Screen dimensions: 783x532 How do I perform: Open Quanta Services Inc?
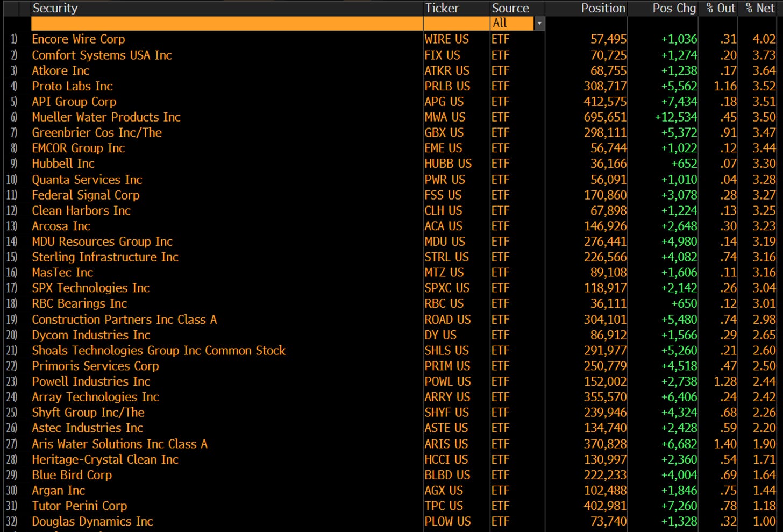87,180
